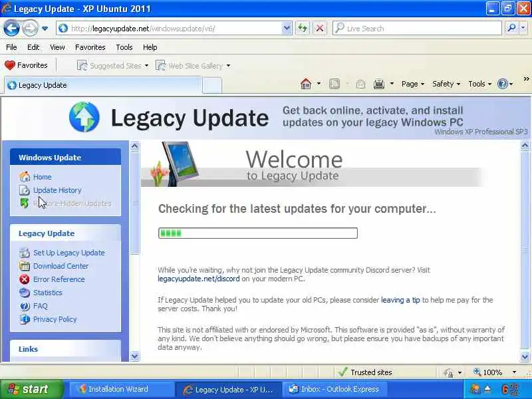
Task: Open the 100% zoom level dropdown
Action: click(x=514, y=372)
